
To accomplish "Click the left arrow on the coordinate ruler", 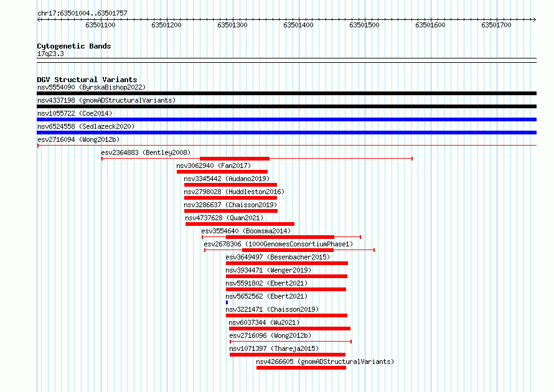I will click(x=39, y=19).
